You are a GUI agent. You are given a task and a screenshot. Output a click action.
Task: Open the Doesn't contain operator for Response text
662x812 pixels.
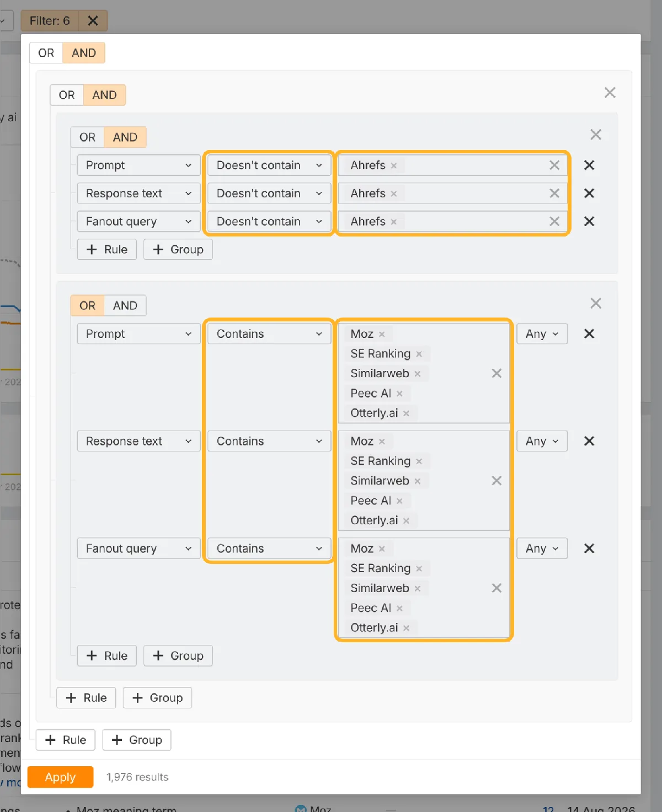point(269,193)
